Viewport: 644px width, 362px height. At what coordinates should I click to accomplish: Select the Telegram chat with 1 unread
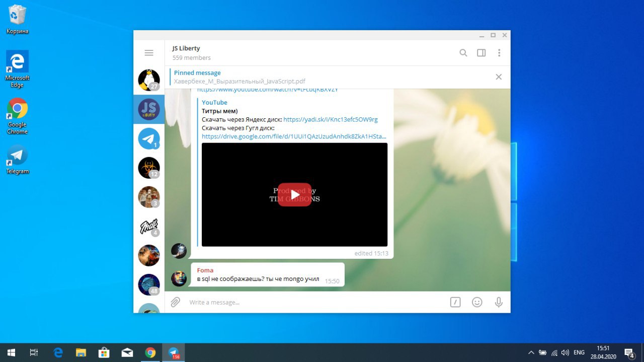pos(149,138)
